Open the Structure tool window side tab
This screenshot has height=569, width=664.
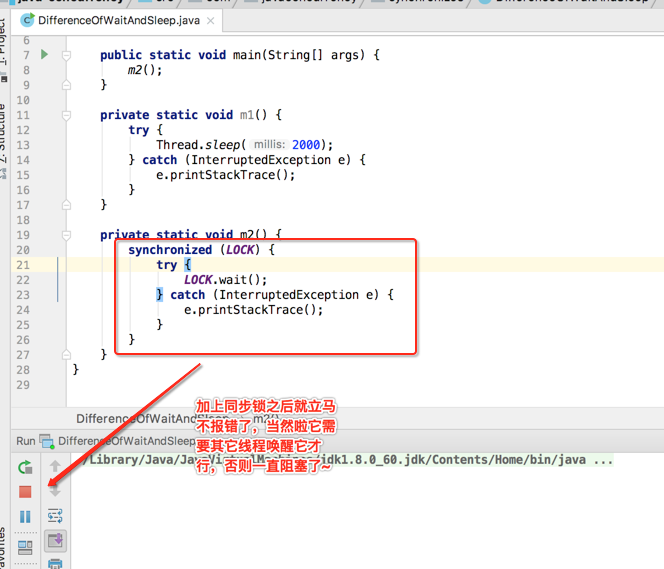coord(3,140)
